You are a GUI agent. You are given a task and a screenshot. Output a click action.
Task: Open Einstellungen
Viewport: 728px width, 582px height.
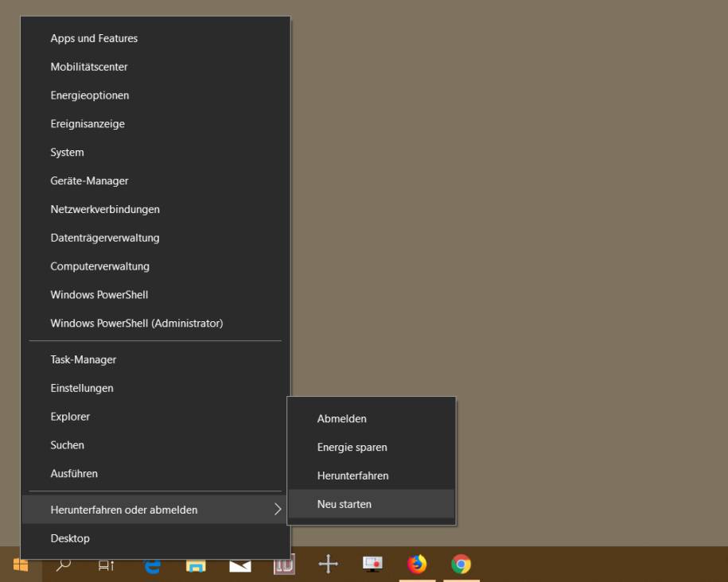[155, 388]
